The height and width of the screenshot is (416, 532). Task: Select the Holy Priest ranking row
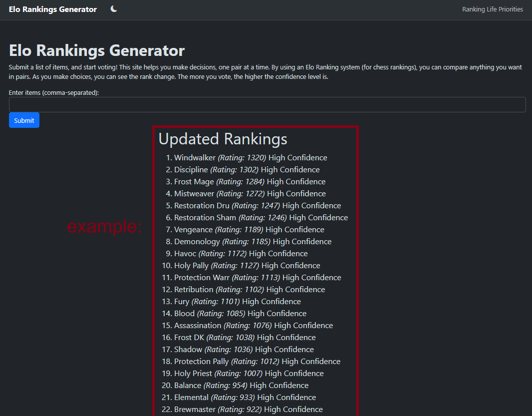coord(243,374)
